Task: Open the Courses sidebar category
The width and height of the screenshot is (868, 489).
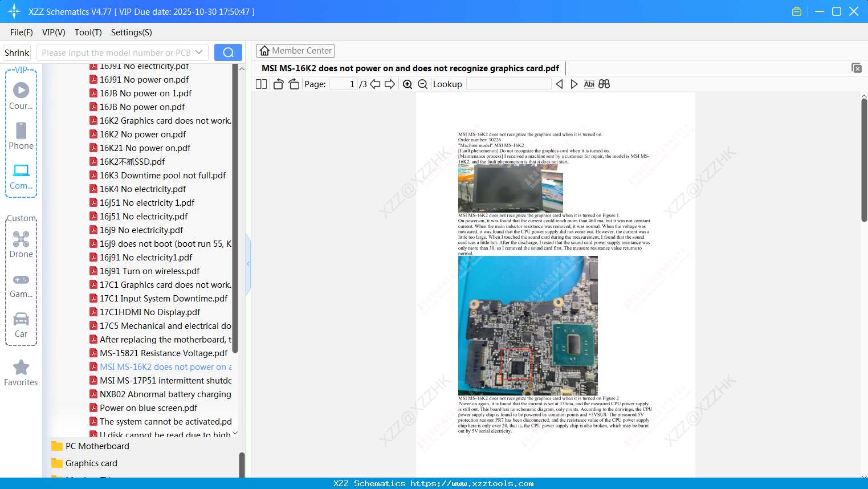Action: (21, 96)
